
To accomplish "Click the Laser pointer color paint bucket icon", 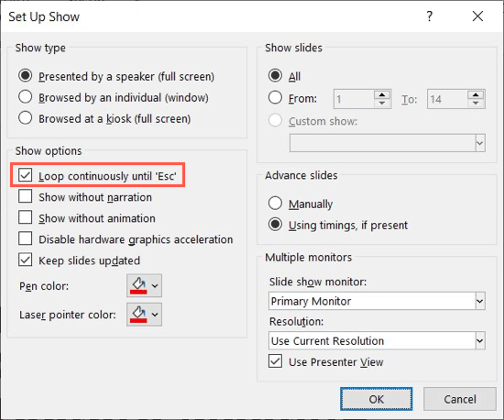I will click(x=138, y=315).
